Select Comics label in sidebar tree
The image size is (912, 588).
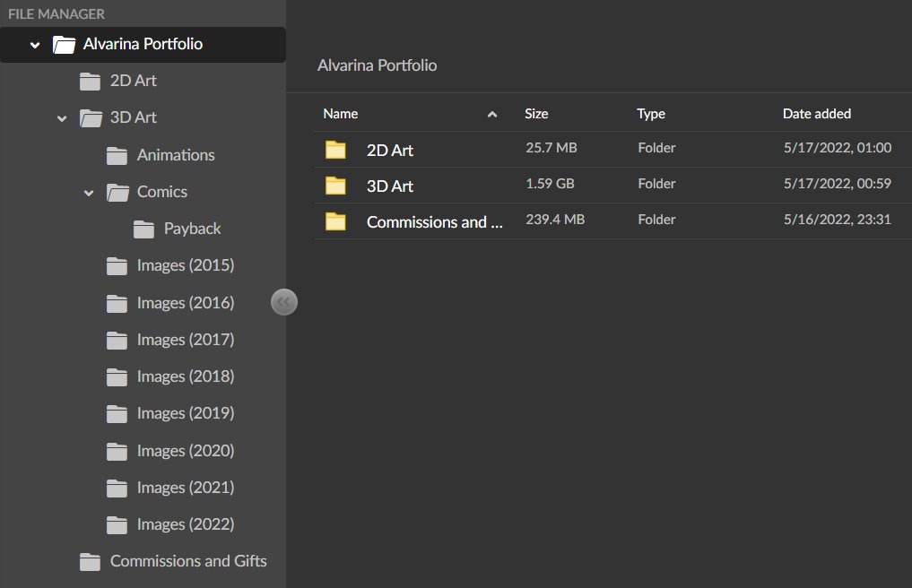pyautogui.click(x=161, y=191)
